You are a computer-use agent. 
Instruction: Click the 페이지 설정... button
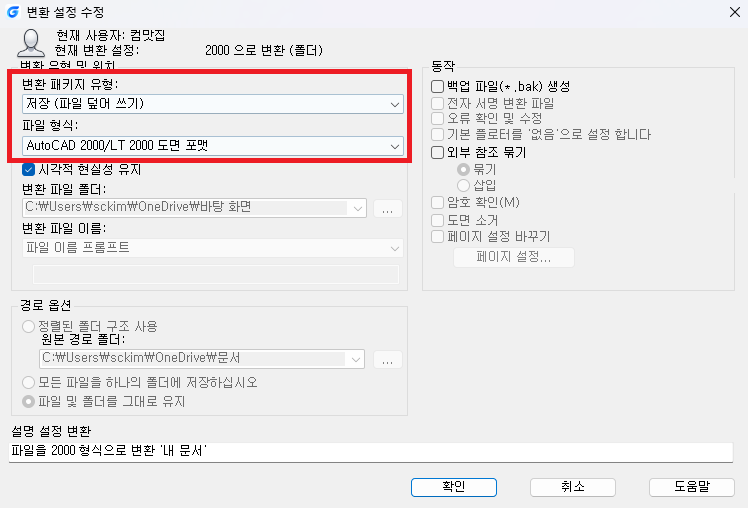point(513,258)
